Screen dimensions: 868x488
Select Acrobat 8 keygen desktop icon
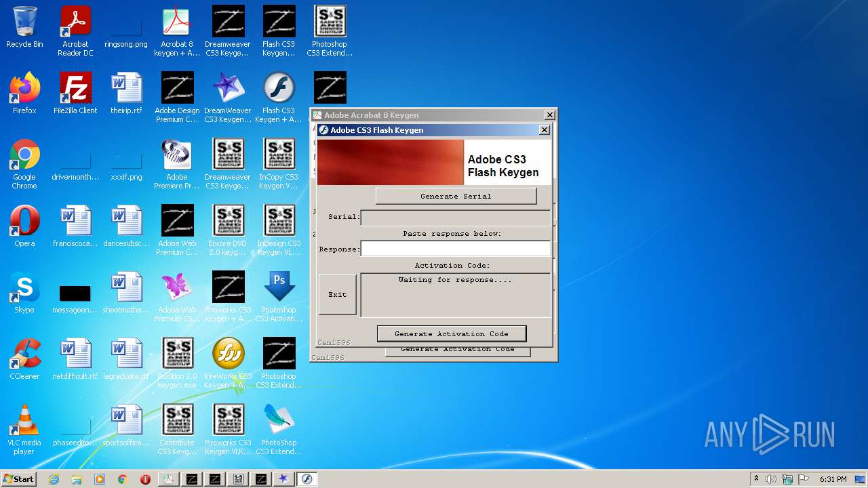tap(177, 31)
